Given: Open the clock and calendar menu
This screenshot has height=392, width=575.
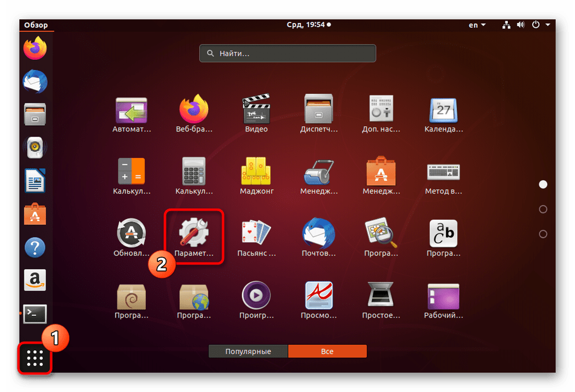Looking at the screenshot, I should pyautogui.click(x=309, y=25).
